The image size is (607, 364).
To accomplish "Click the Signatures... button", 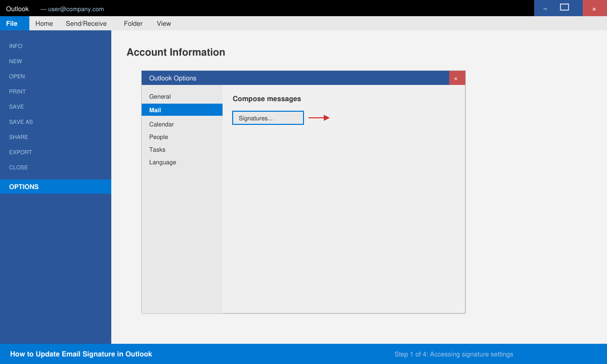I will tap(268, 118).
